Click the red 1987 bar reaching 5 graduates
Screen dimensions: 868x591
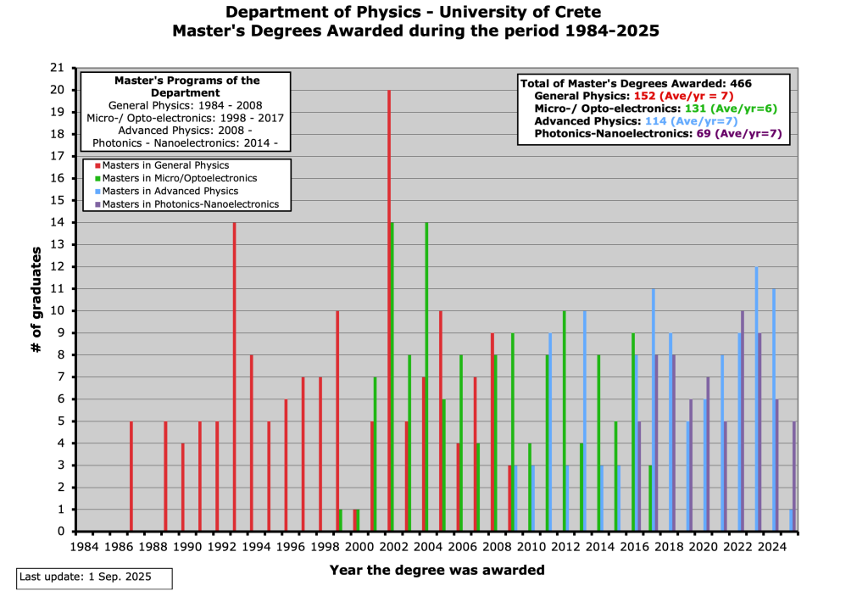131,477
